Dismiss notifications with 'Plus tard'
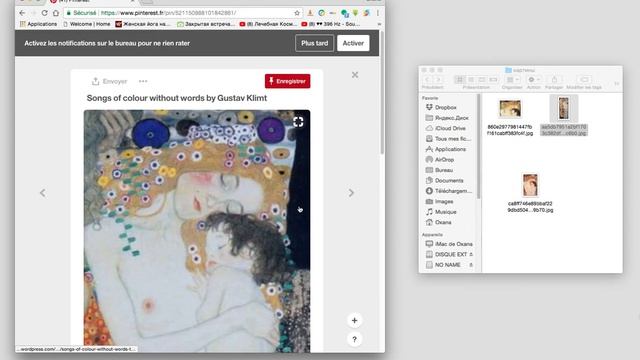Screen dimensions: 640x360 315,43
